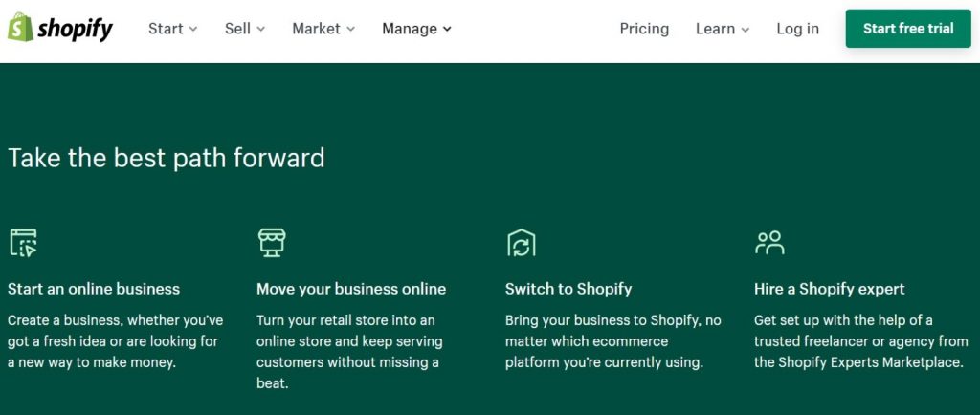The width and height of the screenshot is (980, 415).
Task: Open Move your business online heading
Action: pyautogui.click(x=351, y=289)
